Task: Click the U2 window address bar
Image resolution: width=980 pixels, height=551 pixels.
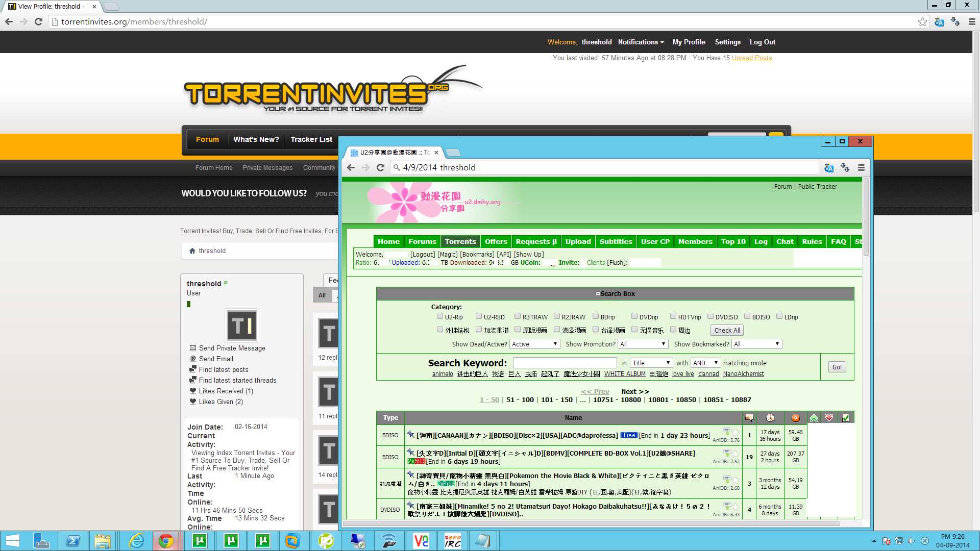Action: coord(604,168)
